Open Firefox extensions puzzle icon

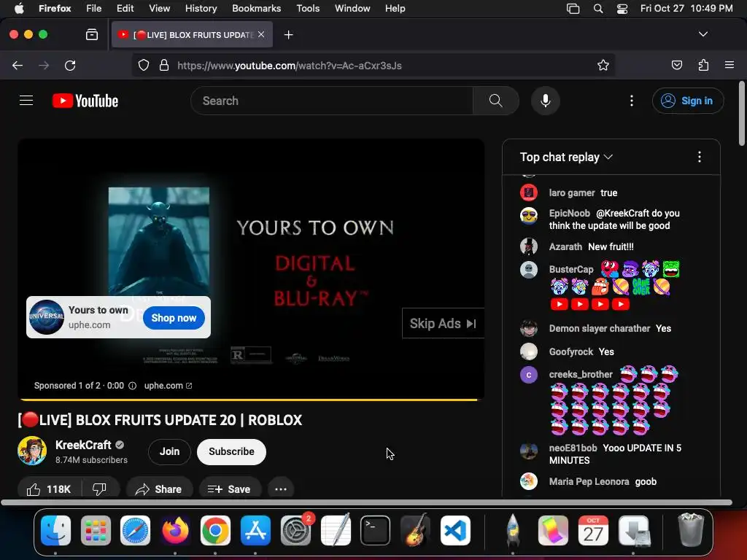pos(703,65)
